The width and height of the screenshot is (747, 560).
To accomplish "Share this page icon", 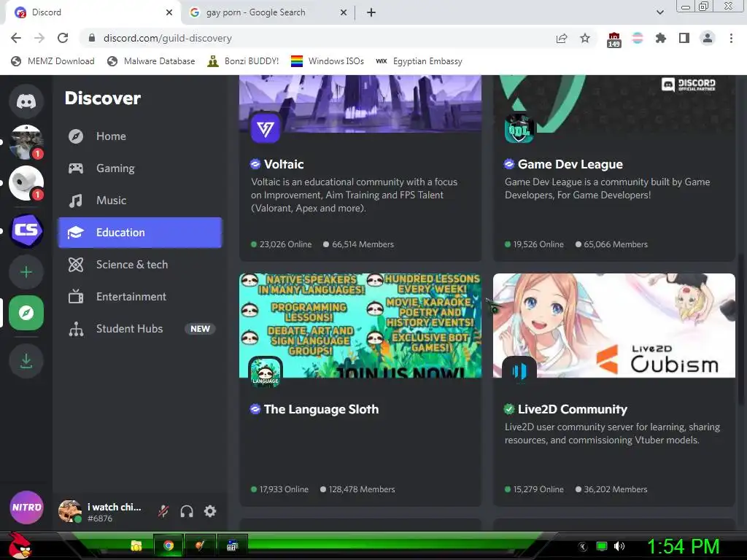I will coord(562,38).
